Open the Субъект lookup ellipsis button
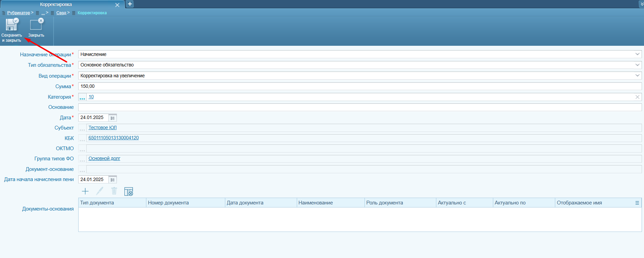The image size is (644, 258). click(x=82, y=128)
